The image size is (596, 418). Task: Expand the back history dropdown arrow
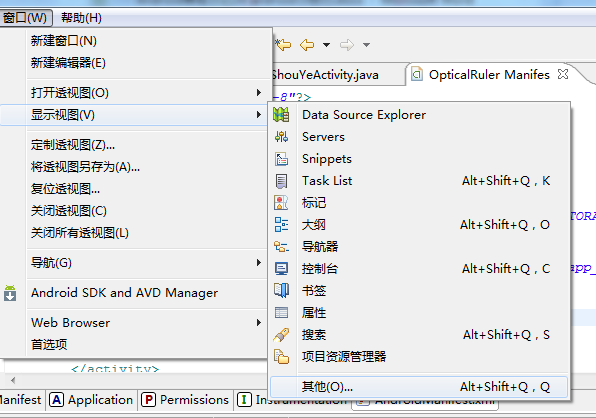(x=326, y=45)
